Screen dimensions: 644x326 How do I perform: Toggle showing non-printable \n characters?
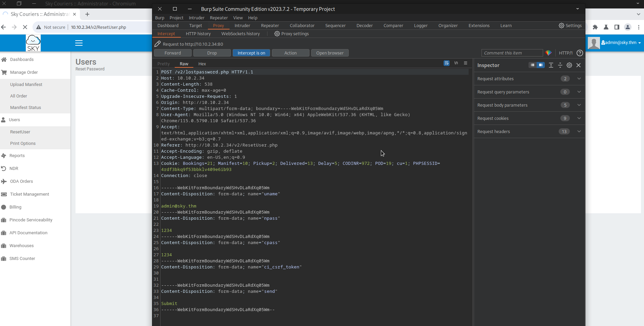456,63
